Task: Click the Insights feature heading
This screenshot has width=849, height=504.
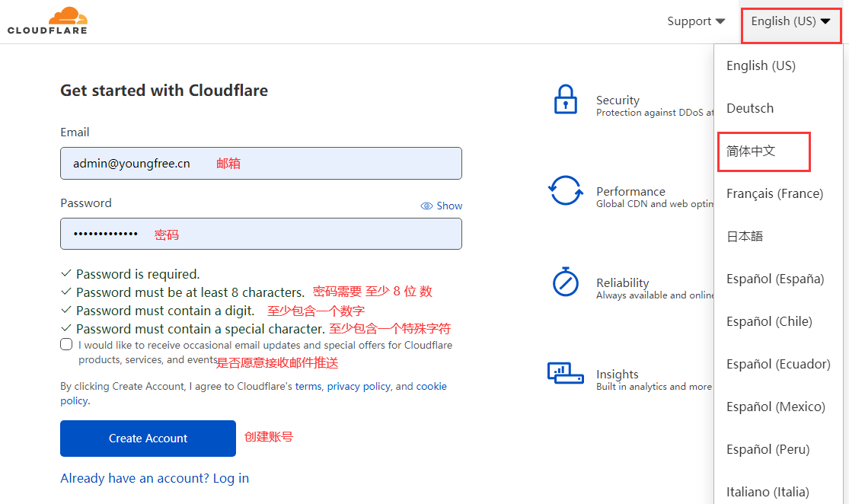Action: tap(618, 374)
